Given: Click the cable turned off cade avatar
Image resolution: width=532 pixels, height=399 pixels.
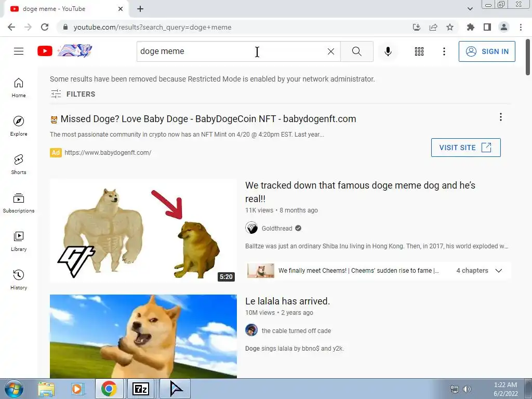Looking at the screenshot, I should coord(251,330).
